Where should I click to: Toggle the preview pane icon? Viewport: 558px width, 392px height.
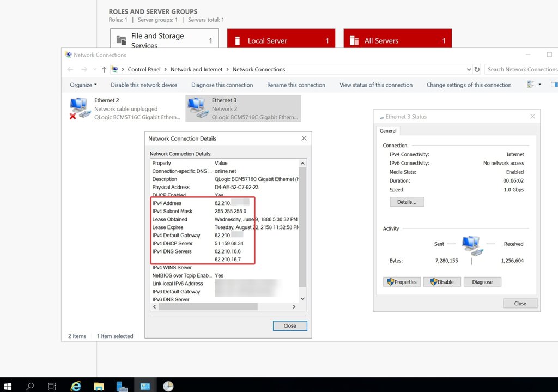coord(554,85)
